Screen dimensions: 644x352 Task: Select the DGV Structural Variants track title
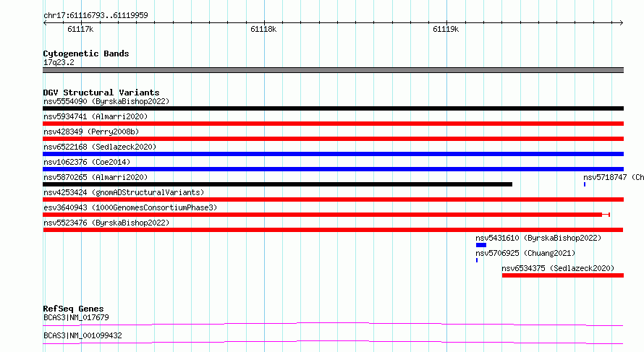pyautogui.click(x=101, y=93)
